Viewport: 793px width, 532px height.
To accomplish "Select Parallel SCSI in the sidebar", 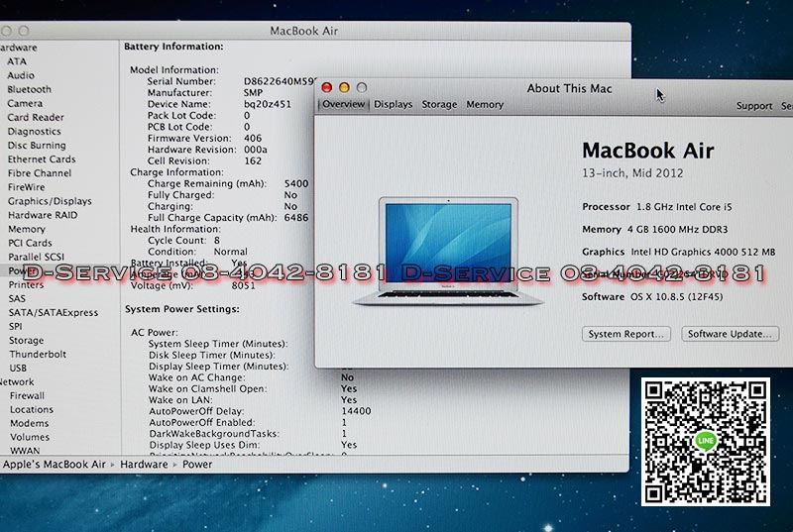I will tap(36, 257).
